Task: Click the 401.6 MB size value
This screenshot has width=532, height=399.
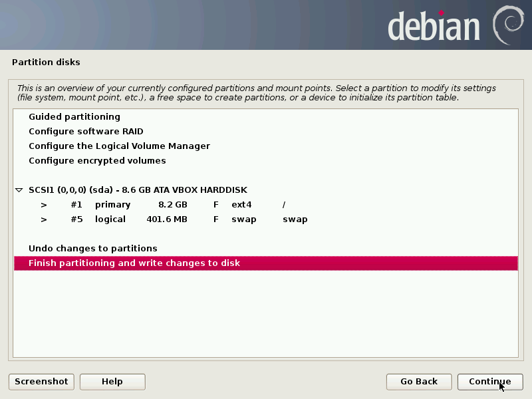Action: click(167, 219)
